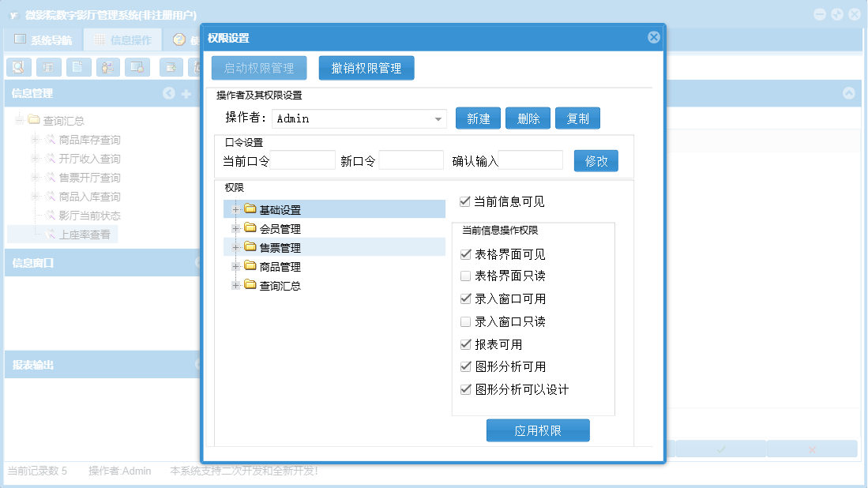868x488 pixels.
Task: Click the 售票管理 folder icon in permissions tree
Action: (x=250, y=247)
